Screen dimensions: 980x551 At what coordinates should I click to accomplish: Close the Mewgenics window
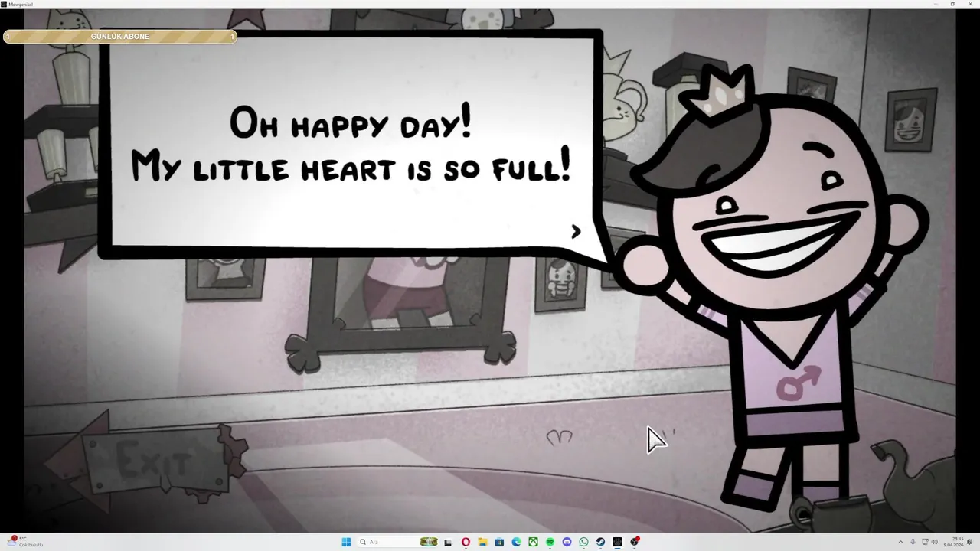970,4
